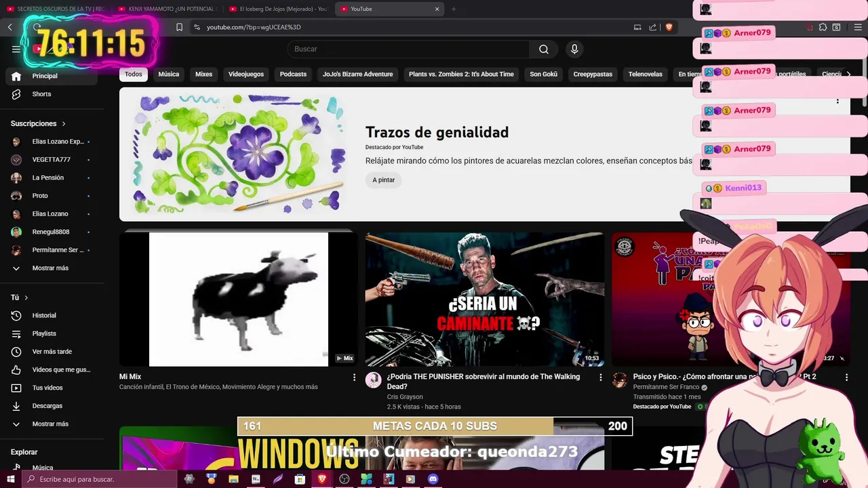Open Psico y Psico video title
868x488 pixels.
coord(724,377)
